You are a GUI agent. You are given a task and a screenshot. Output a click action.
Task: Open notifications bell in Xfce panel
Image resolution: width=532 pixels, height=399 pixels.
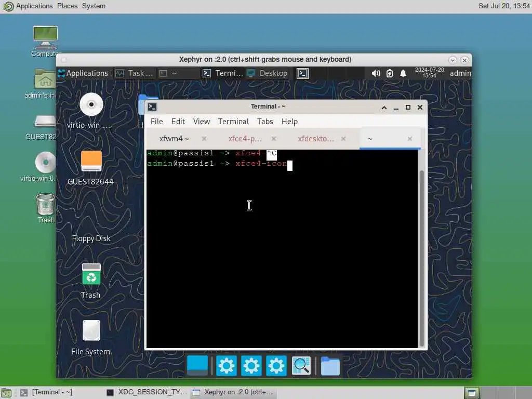403,73
